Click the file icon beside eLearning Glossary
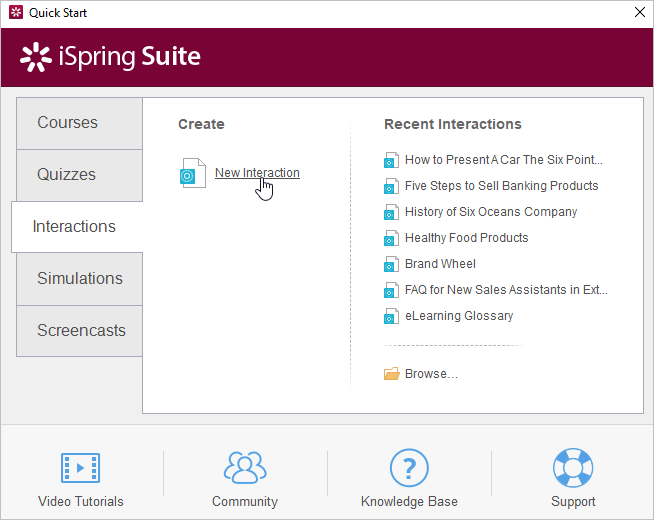 pyautogui.click(x=392, y=316)
